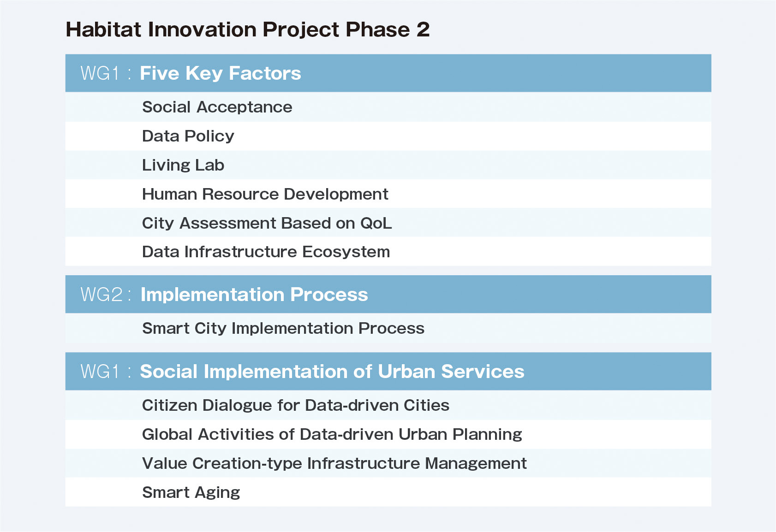Select Global Activities of Data-driven Urban Planning
The height and width of the screenshot is (532, 776).
click(x=388, y=434)
